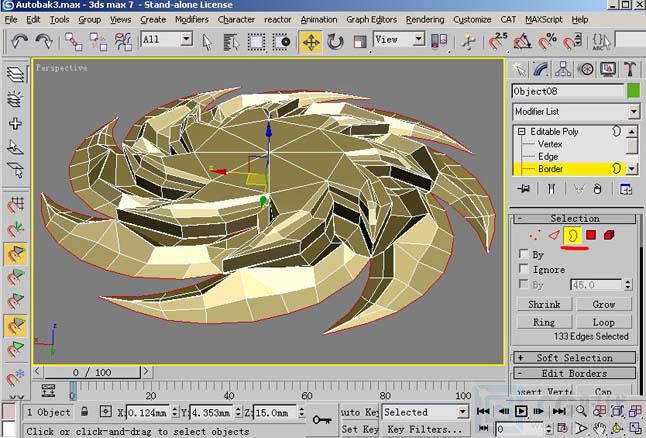Click the Loop button
This screenshot has height=438, width=646.
coord(604,322)
